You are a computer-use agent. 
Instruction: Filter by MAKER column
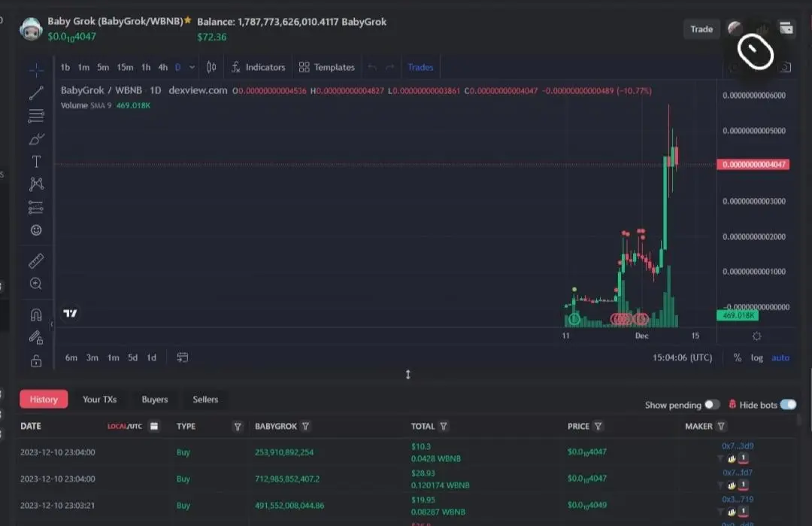click(721, 426)
